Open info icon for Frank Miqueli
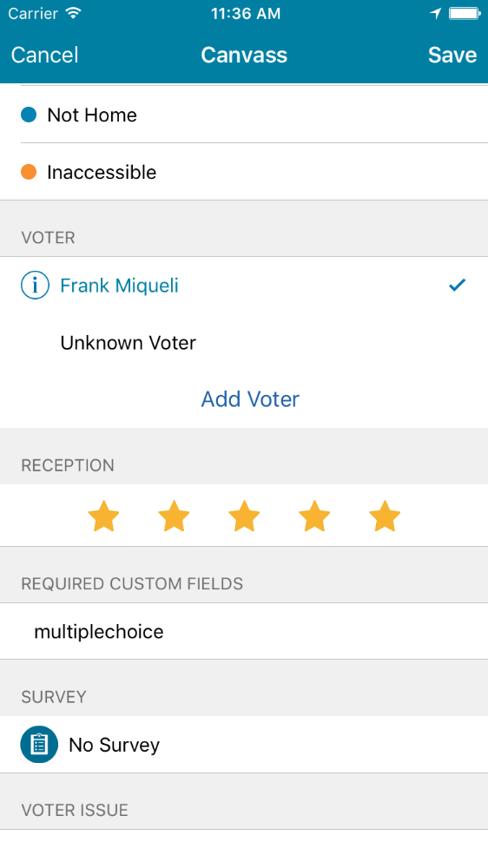 [x=35, y=285]
